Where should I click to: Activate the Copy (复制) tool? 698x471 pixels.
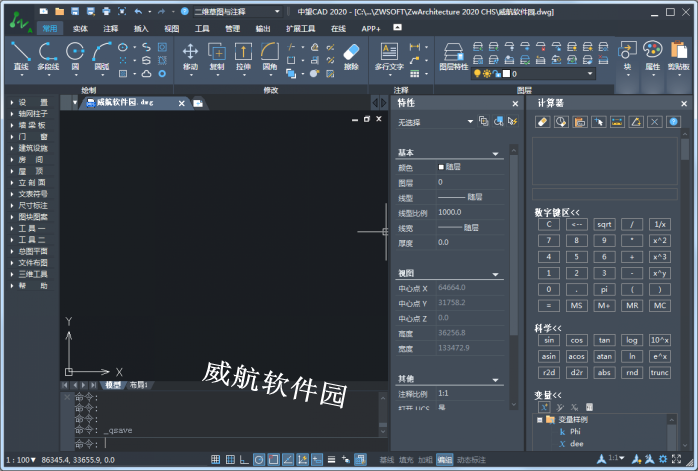[217, 56]
